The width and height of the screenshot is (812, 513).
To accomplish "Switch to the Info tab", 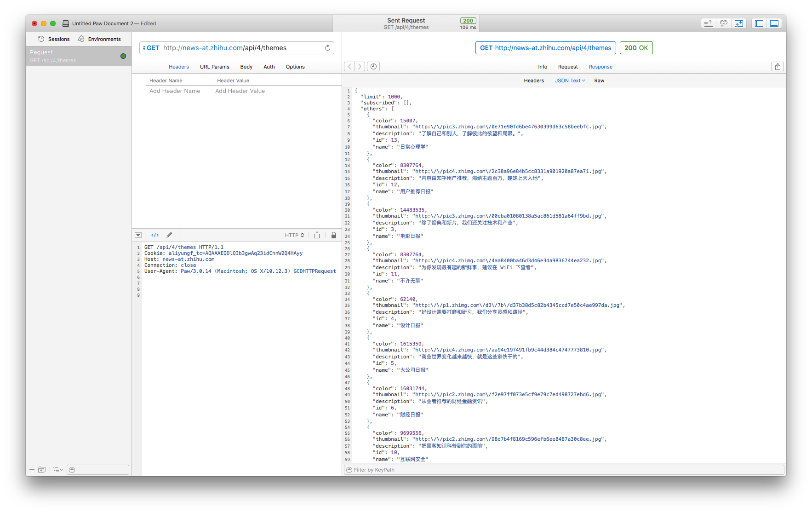I will [543, 67].
